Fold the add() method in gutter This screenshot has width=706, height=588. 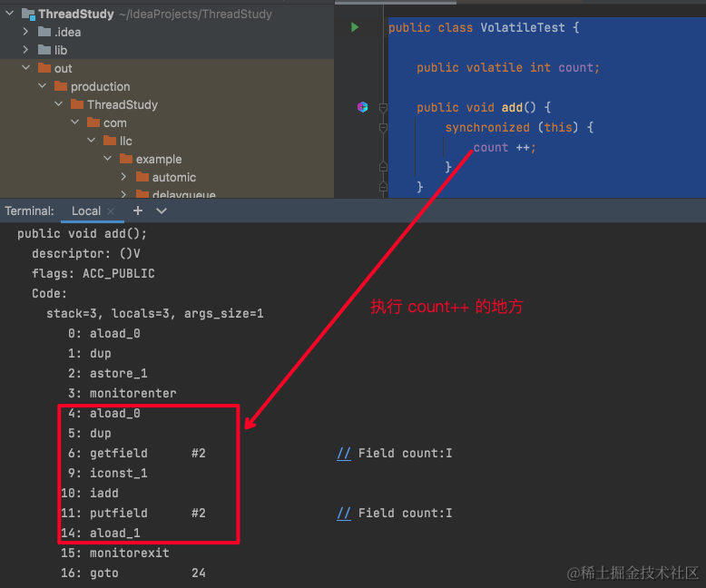click(383, 108)
